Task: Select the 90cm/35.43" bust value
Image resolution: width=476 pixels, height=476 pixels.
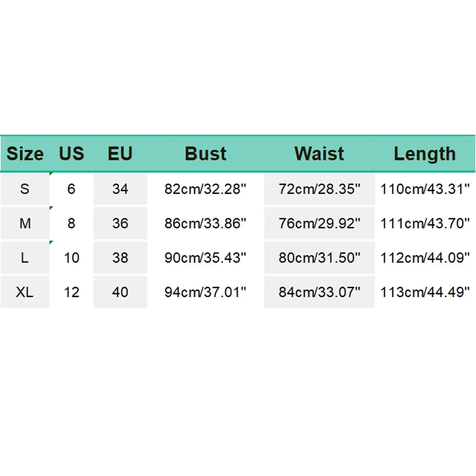Action: click(x=205, y=258)
